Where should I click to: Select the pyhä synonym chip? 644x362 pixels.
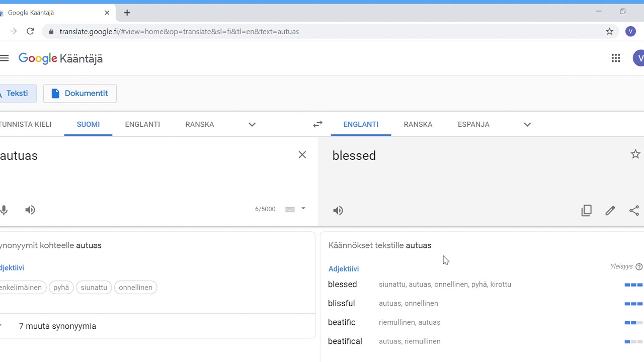61,288
